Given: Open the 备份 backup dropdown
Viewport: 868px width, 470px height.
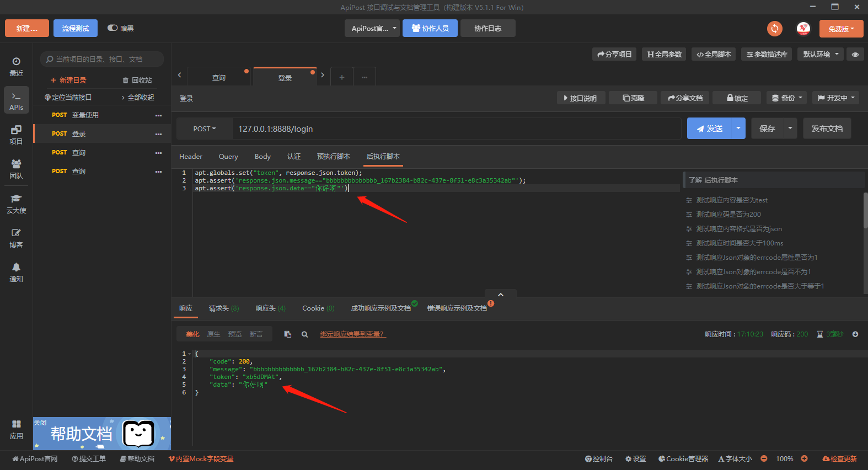Looking at the screenshot, I should click(787, 98).
